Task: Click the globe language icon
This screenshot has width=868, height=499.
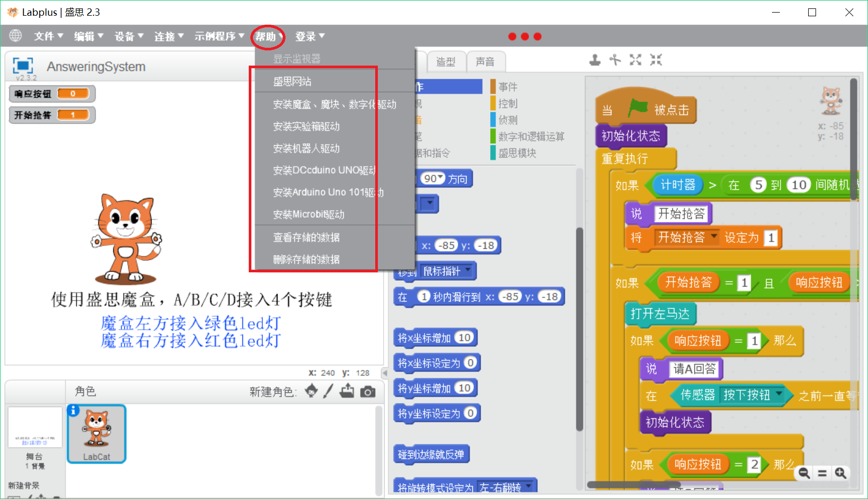Action: pyautogui.click(x=16, y=35)
